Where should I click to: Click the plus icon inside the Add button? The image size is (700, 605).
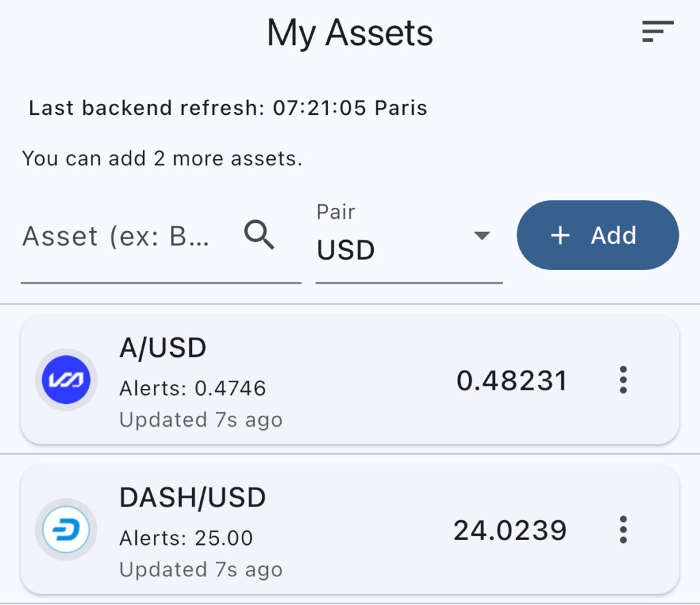pos(560,236)
